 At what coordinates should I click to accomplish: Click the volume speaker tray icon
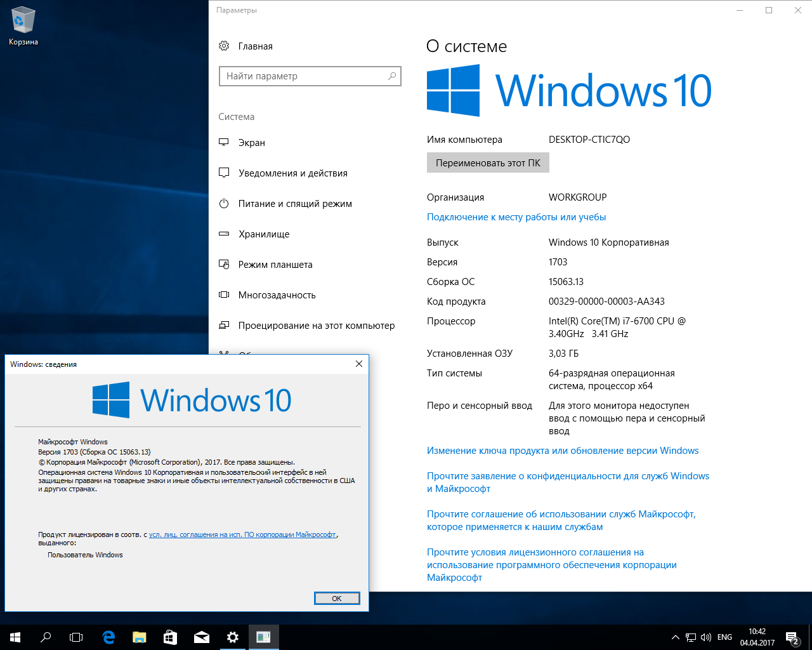[x=706, y=637]
